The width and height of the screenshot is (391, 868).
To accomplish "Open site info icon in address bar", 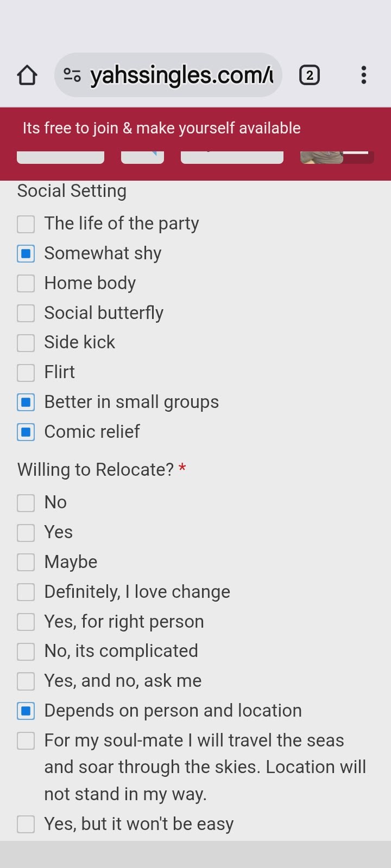I will 72,75.
